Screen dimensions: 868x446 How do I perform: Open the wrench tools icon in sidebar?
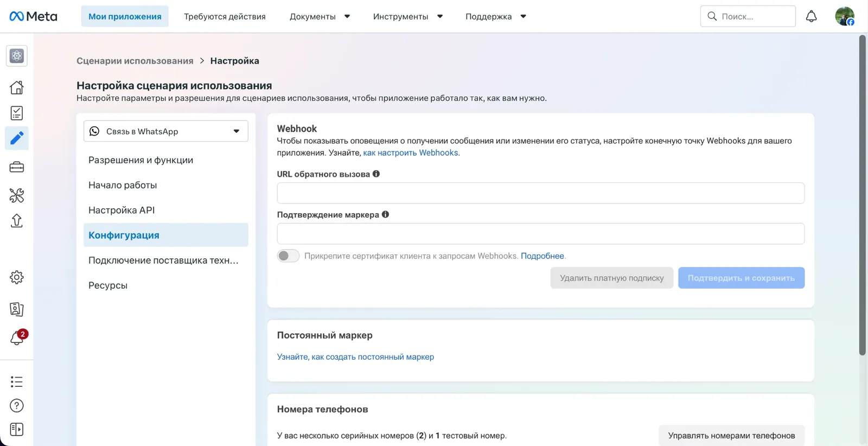coord(17,195)
